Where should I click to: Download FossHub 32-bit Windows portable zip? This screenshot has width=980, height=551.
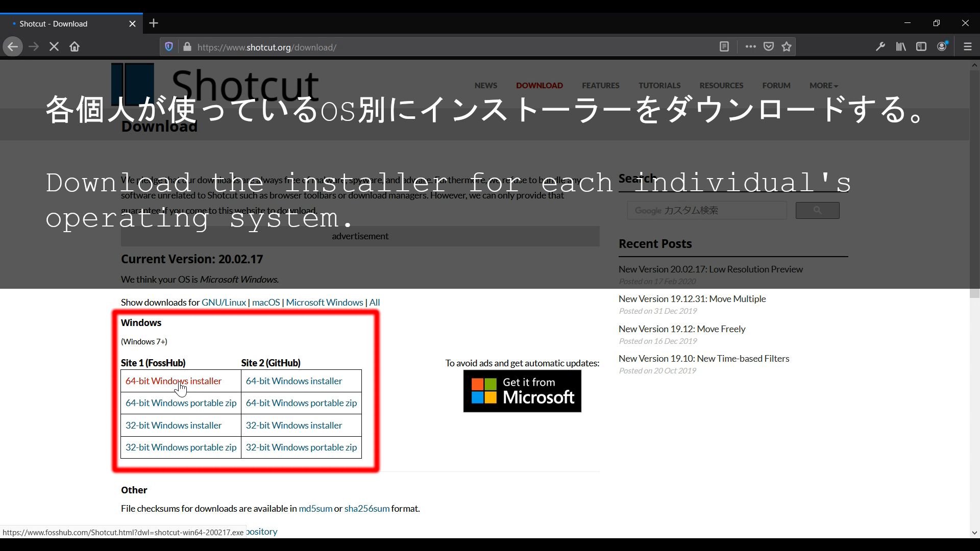pos(181,447)
